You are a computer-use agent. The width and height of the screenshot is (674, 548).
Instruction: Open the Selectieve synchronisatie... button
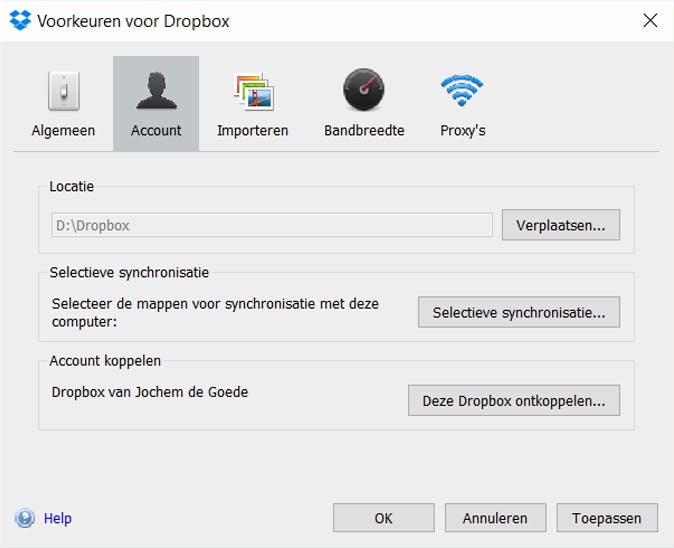pyautogui.click(x=519, y=312)
